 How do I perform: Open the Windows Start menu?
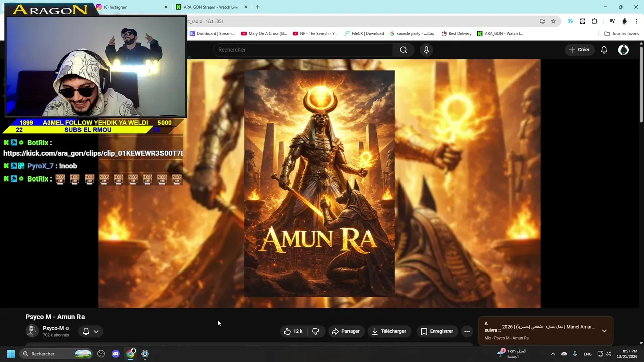[11, 354]
